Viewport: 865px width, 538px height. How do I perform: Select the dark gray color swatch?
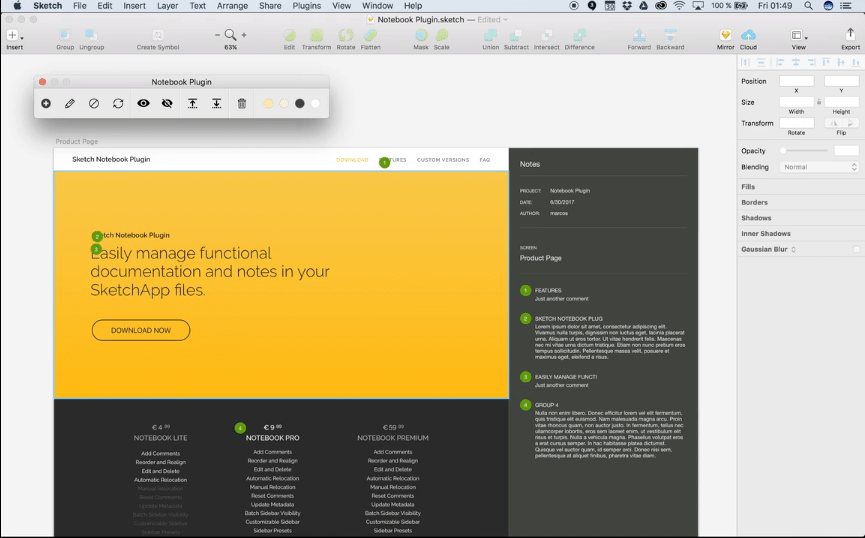[299, 103]
